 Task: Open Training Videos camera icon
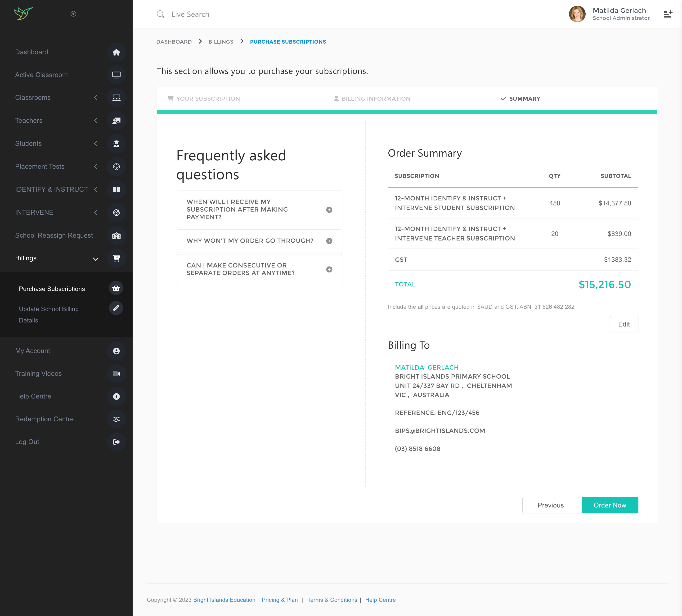tap(116, 374)
